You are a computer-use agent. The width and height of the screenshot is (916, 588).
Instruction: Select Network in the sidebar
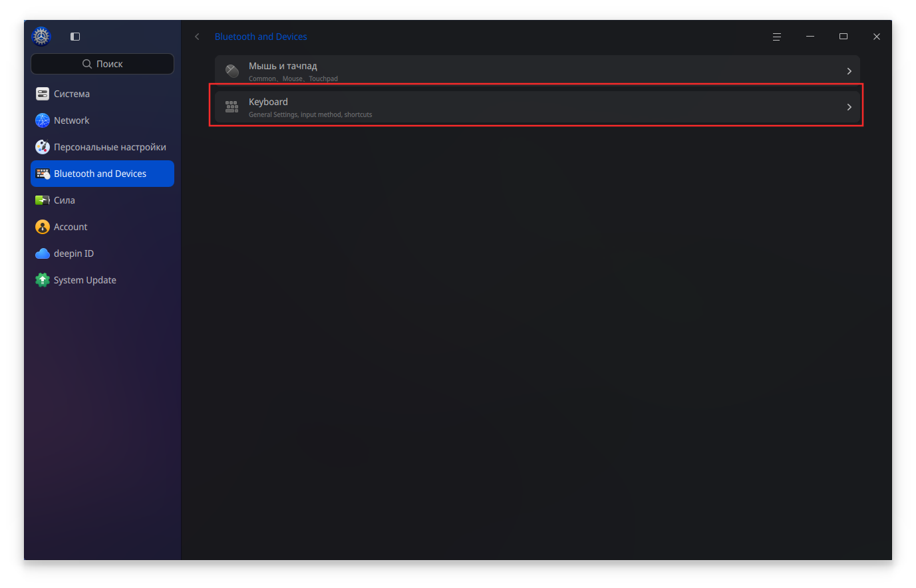(102, 120)
